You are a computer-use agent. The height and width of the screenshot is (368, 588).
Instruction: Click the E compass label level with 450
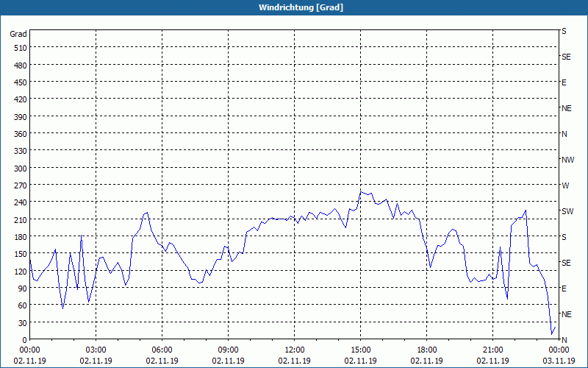tap(564, 82)
